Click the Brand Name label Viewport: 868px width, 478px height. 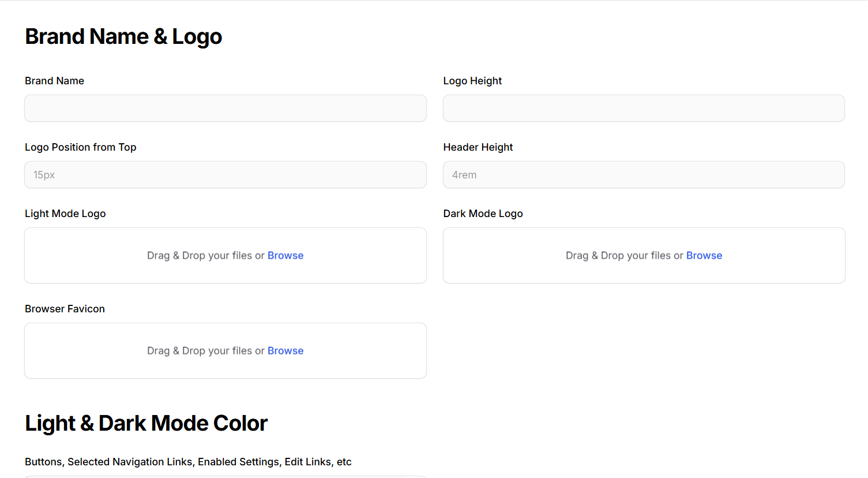click(x=54, y=81)
